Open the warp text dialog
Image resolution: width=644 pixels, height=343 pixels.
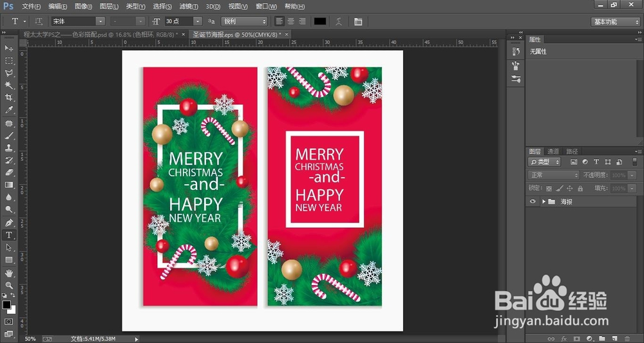339,21
